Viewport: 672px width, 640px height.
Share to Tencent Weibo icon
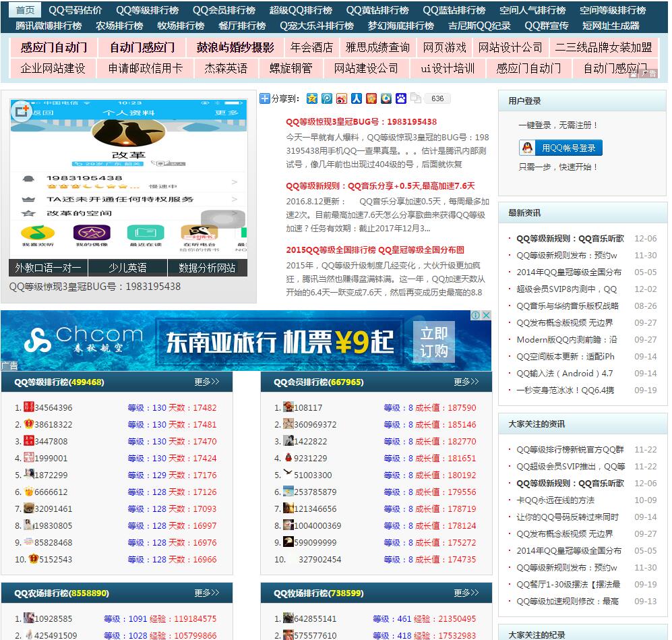[327, 98]
